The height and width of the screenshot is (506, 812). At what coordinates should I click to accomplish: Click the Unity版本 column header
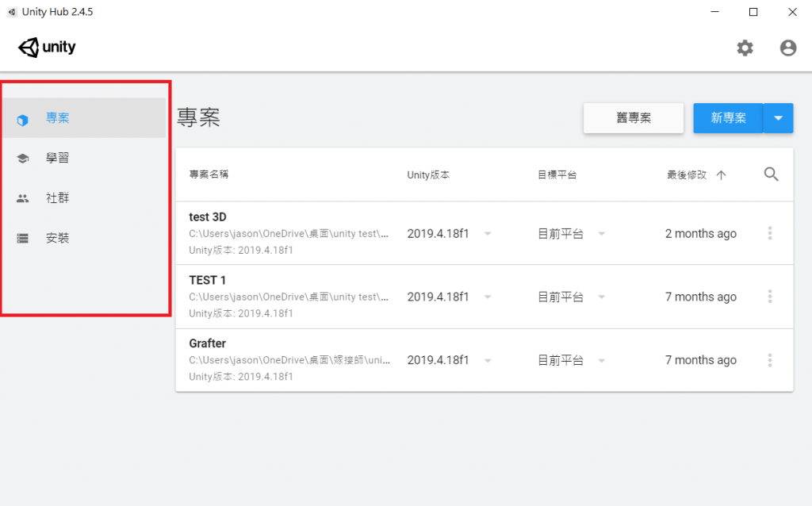coord(428,175)
